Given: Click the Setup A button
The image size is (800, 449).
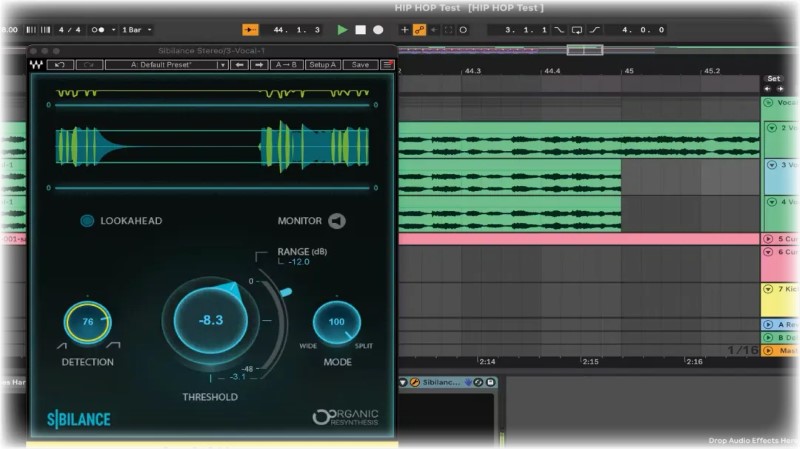Looking at the screenshot, I should click(x=322, y=65).
